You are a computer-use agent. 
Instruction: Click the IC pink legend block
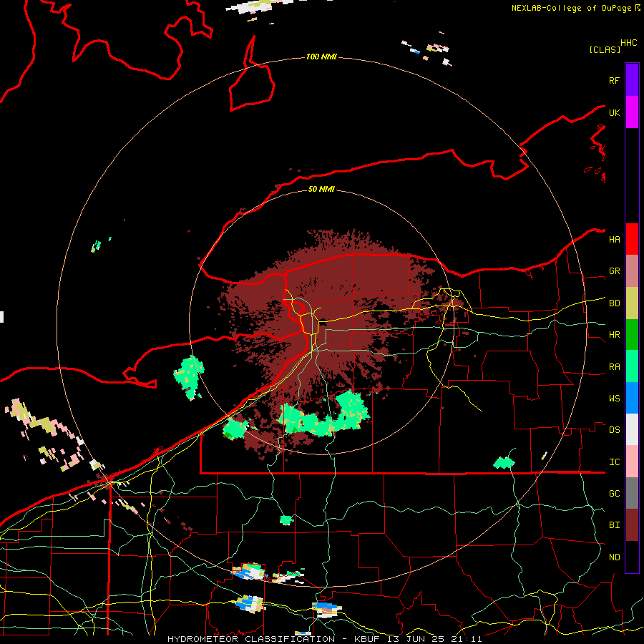tap(632, 462)
